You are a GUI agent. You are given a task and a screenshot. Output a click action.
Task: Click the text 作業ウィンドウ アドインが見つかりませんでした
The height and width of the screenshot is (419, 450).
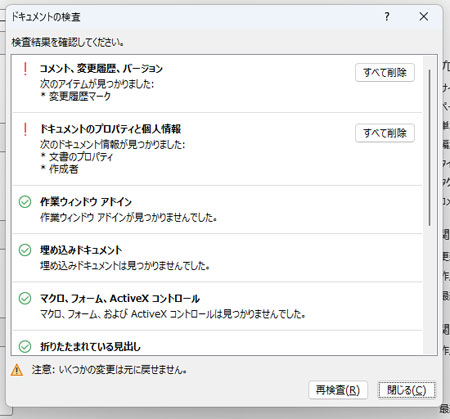click(128, 217)
